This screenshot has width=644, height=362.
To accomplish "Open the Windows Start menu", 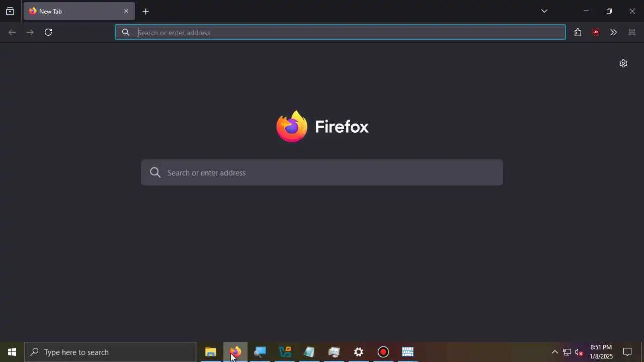I will tap(12, 352).
